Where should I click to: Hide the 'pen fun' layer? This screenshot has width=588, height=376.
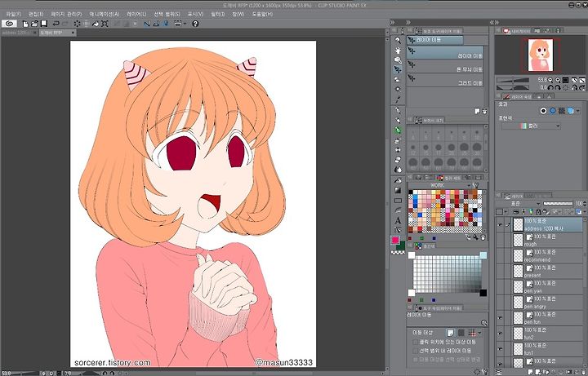pos(500,317)
